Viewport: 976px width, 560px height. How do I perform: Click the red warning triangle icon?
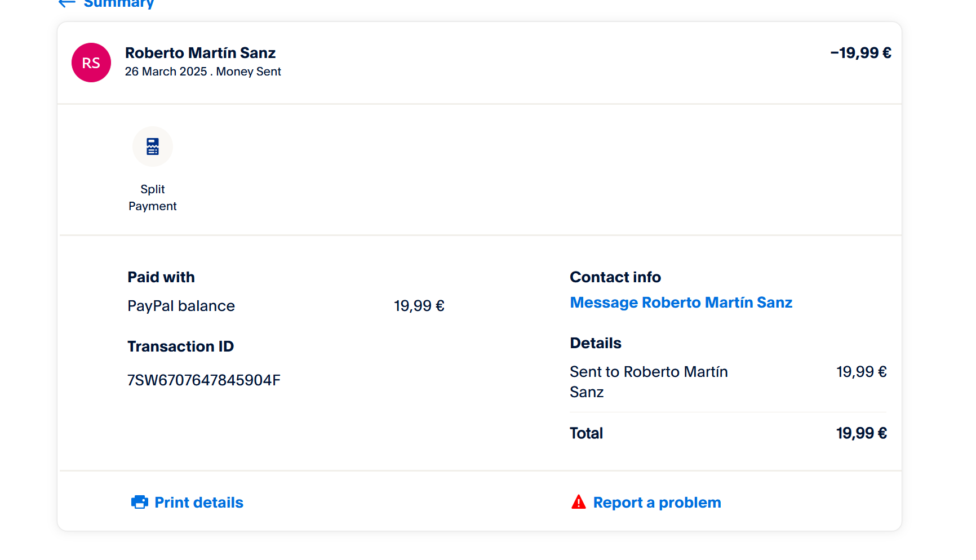[579, 502]
